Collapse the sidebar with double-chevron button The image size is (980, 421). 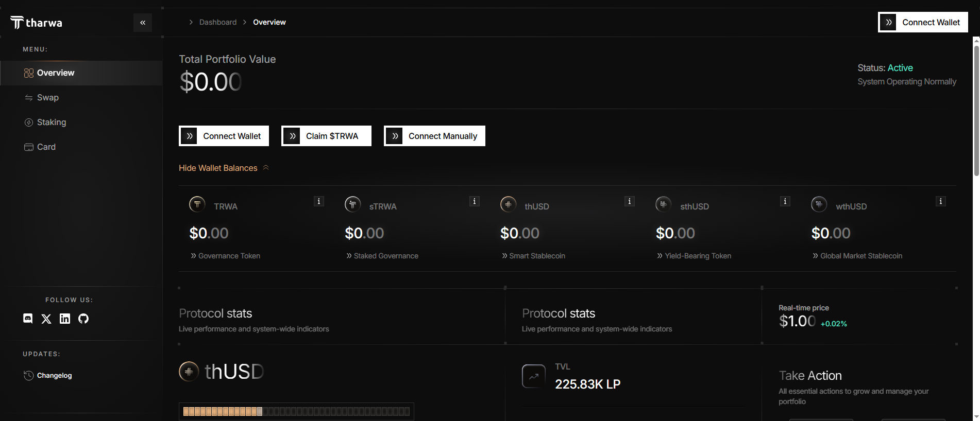(143, 23)
